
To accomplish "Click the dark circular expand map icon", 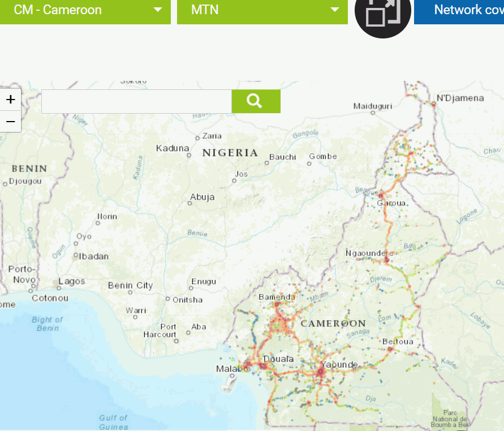I will click(382, 12).
